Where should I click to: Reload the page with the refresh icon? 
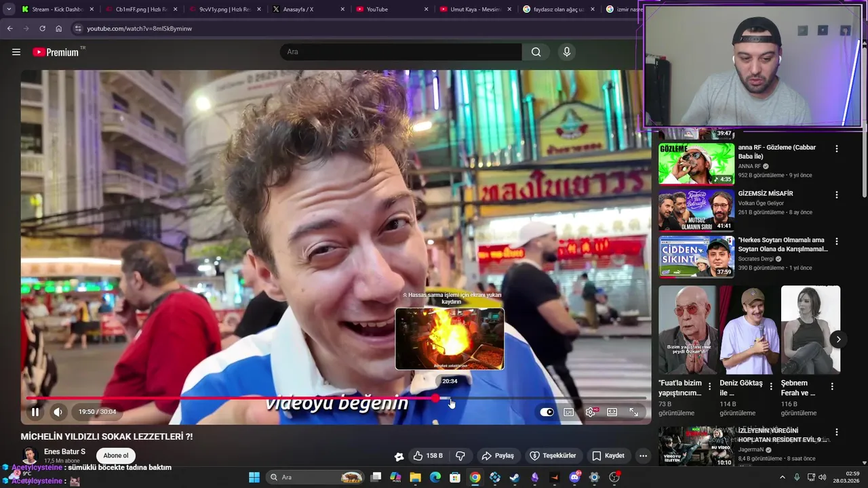pyautogui.click(x=42, y=28)
